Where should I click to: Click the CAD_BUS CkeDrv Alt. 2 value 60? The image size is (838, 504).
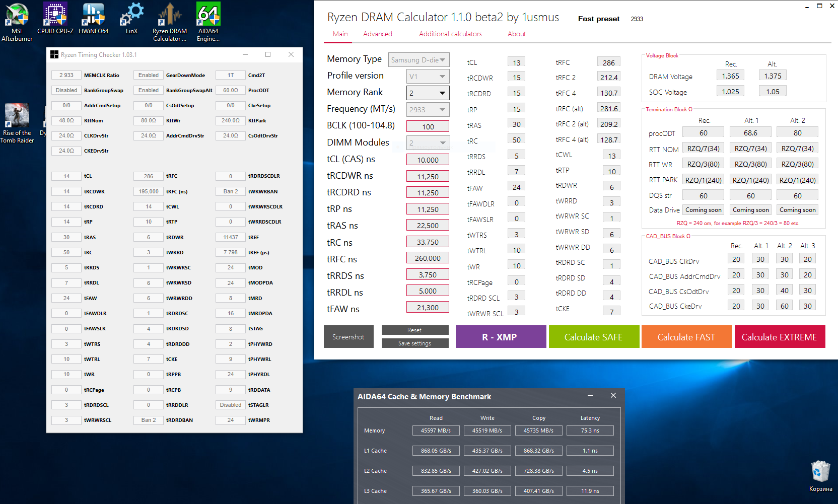785,306
